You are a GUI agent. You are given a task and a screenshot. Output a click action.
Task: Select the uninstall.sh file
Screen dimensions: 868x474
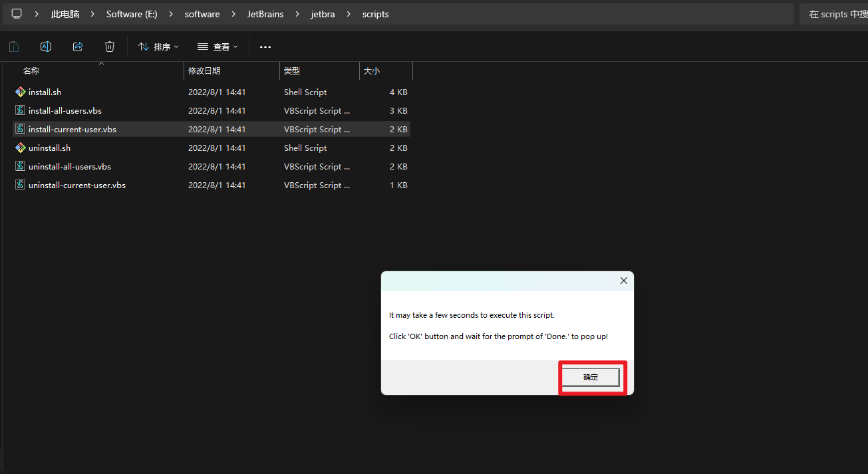coord(212,148)
